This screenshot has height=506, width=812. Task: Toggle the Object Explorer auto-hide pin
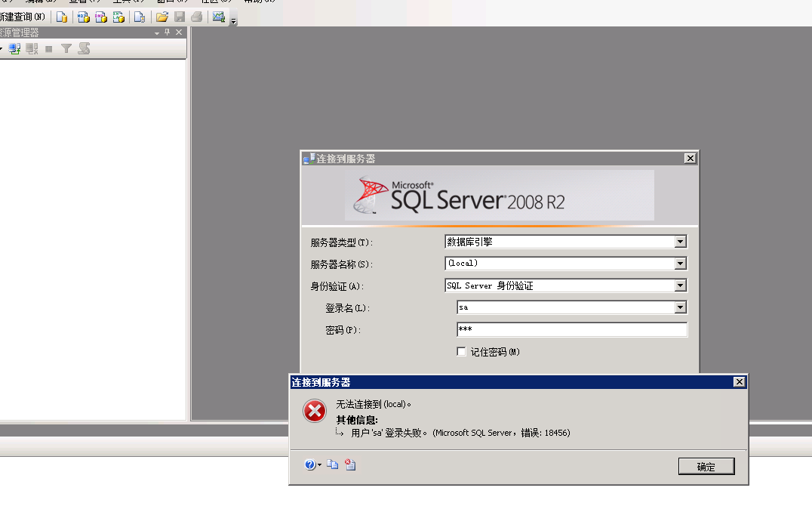point(168,32)
